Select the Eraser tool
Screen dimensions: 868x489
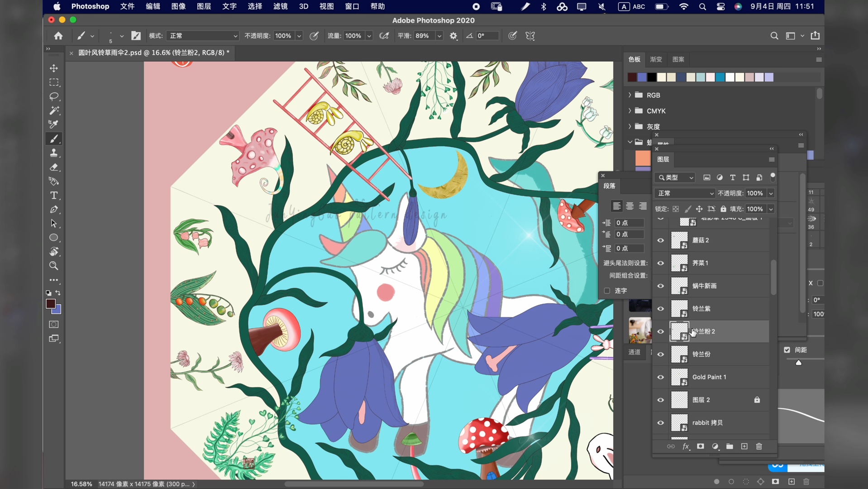point(54,168)
